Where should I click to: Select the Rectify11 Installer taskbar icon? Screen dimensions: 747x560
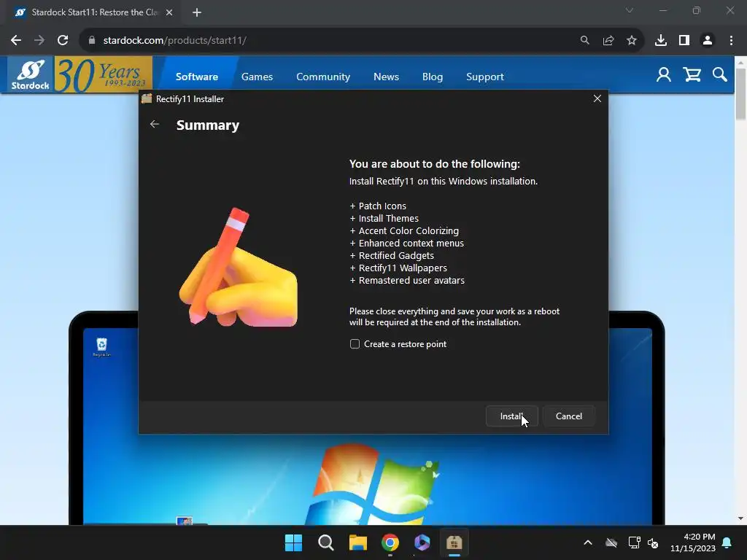click(454, 542)
